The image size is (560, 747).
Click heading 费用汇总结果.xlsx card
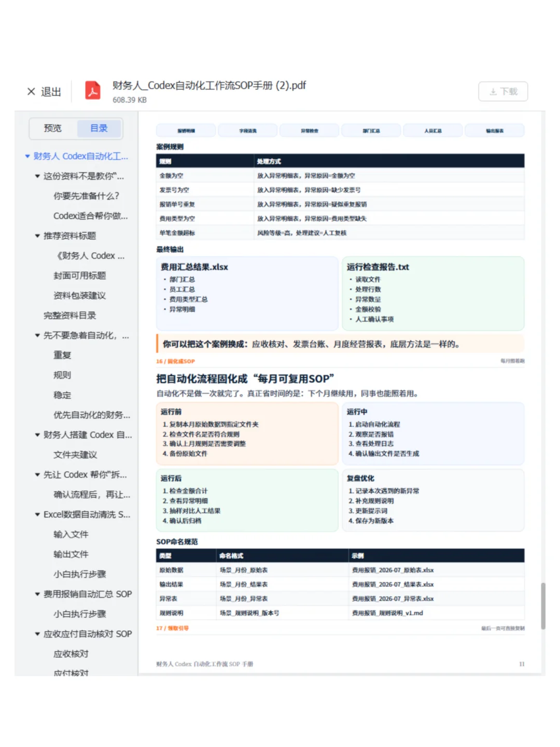(194, 267)
